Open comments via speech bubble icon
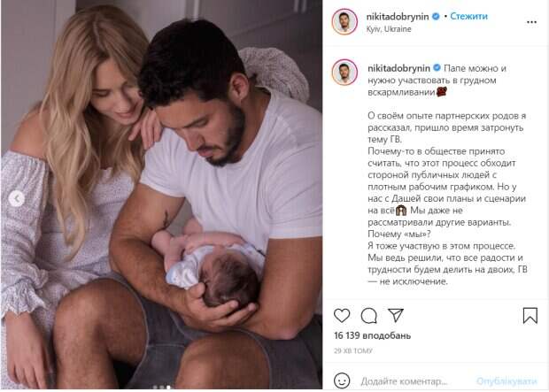 click(368, 316)
